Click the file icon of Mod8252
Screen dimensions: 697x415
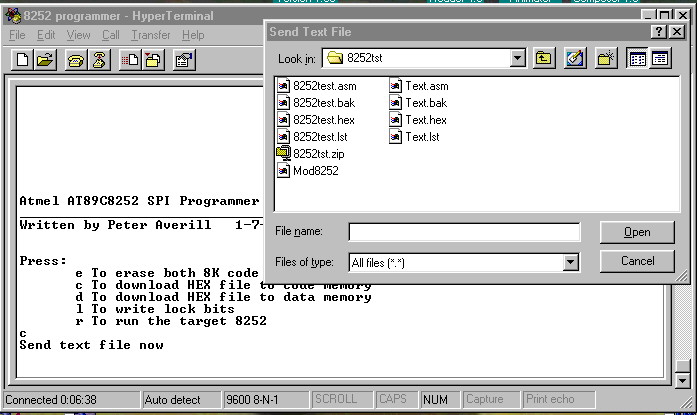283,171
